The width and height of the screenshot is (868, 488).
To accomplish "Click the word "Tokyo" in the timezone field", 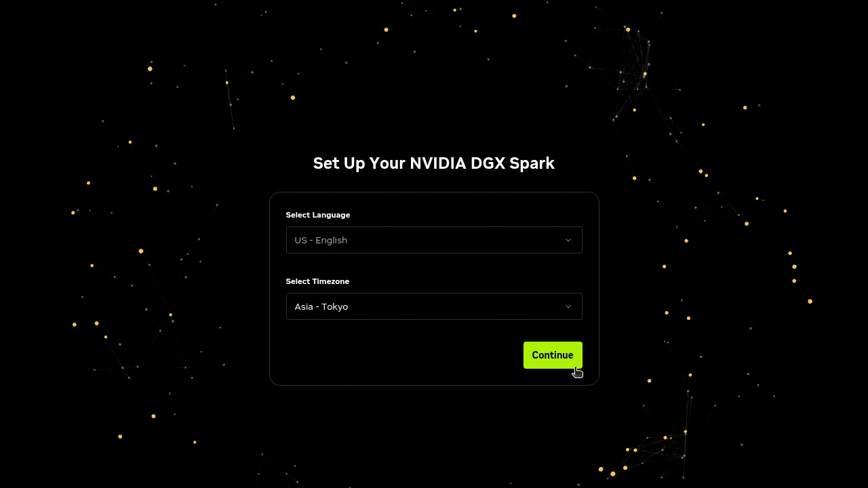I will tap(335, 306).
